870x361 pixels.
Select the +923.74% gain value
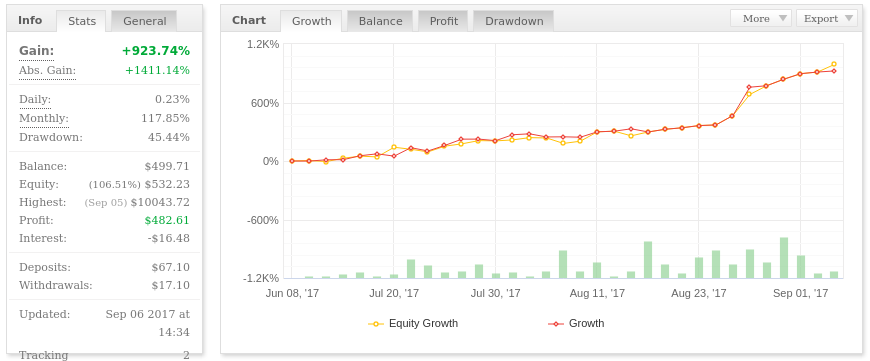pyautogui.click(x=156, y=51)
